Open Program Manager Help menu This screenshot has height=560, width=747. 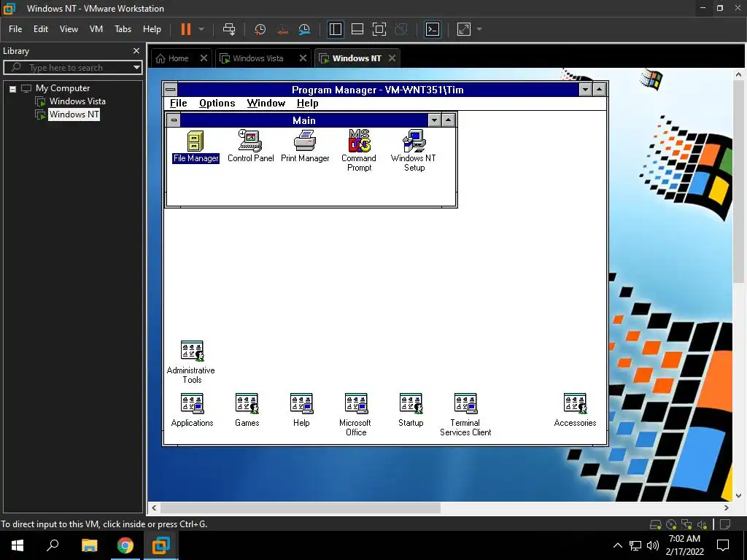pyautogui.click(x=307, y=104)
